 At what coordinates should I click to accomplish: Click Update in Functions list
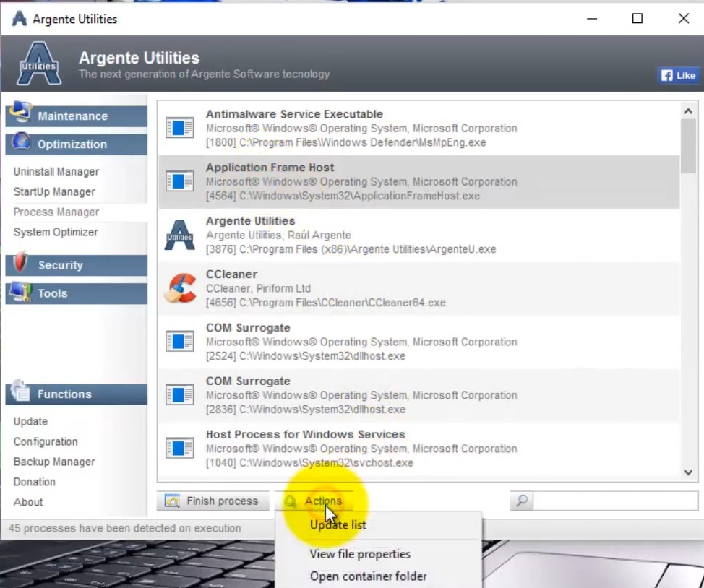coord(30,421)
